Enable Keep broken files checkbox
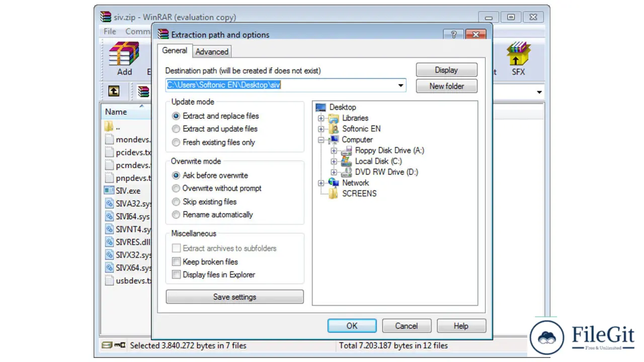The image size is (644, 362). coord(176,262)
